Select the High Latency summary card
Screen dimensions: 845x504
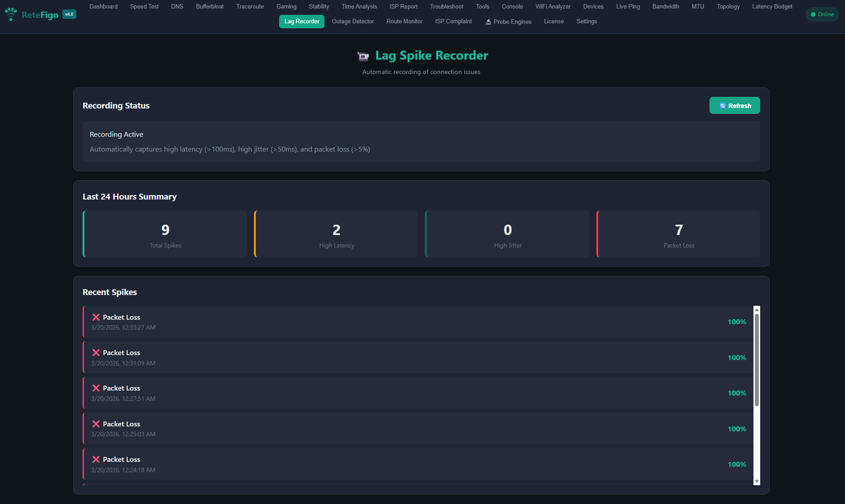pos(336,234)
